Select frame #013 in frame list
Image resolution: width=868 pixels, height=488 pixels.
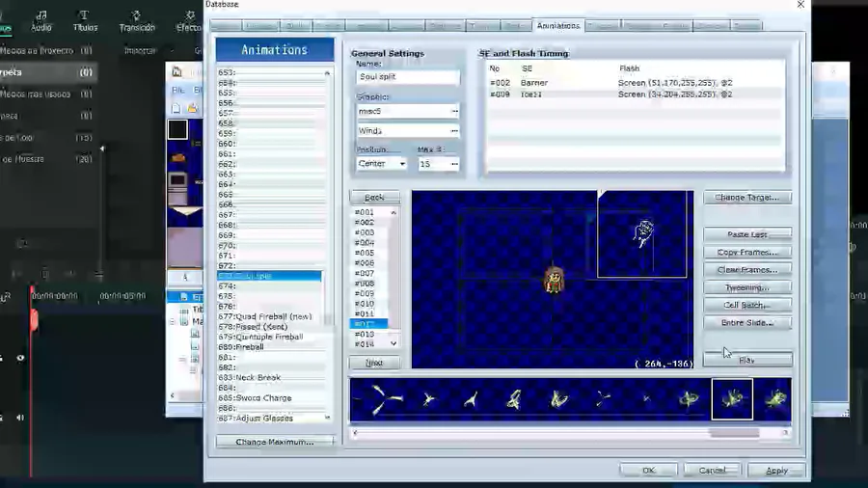[369, 335]
